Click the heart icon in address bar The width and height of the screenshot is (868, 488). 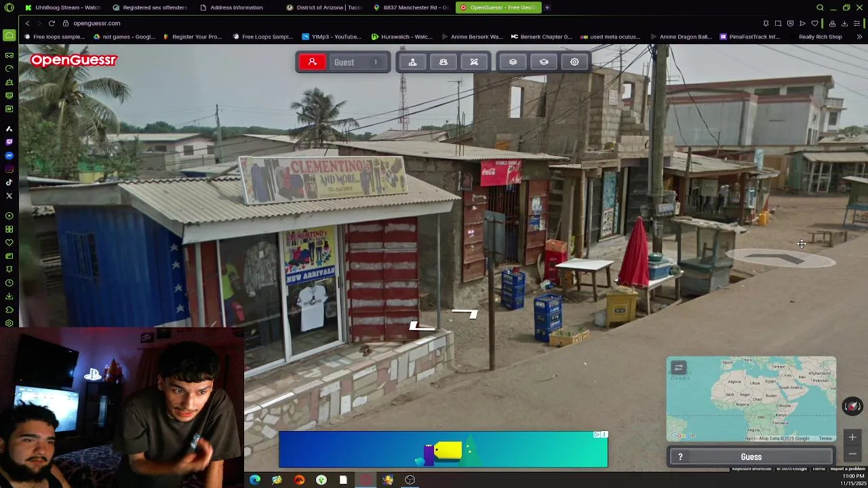pyautogui.click(x=814, y=23)
